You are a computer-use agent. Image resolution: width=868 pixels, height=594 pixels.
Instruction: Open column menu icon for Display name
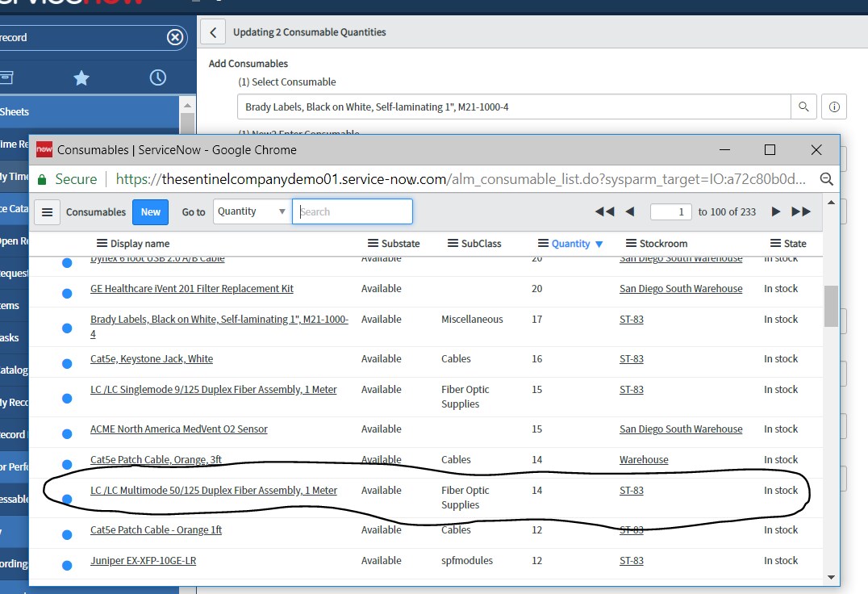click(x=102, y=243)
